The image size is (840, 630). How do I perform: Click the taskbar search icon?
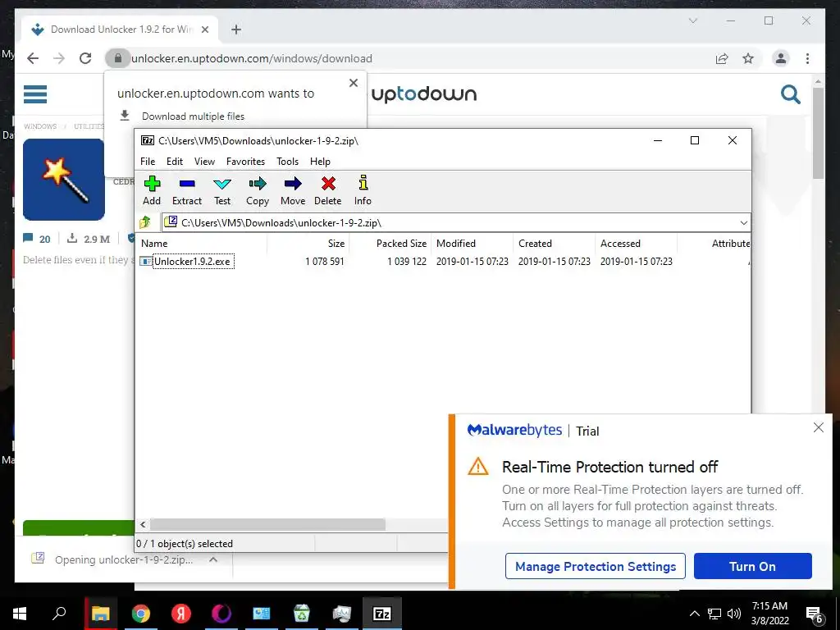[59, 614]
